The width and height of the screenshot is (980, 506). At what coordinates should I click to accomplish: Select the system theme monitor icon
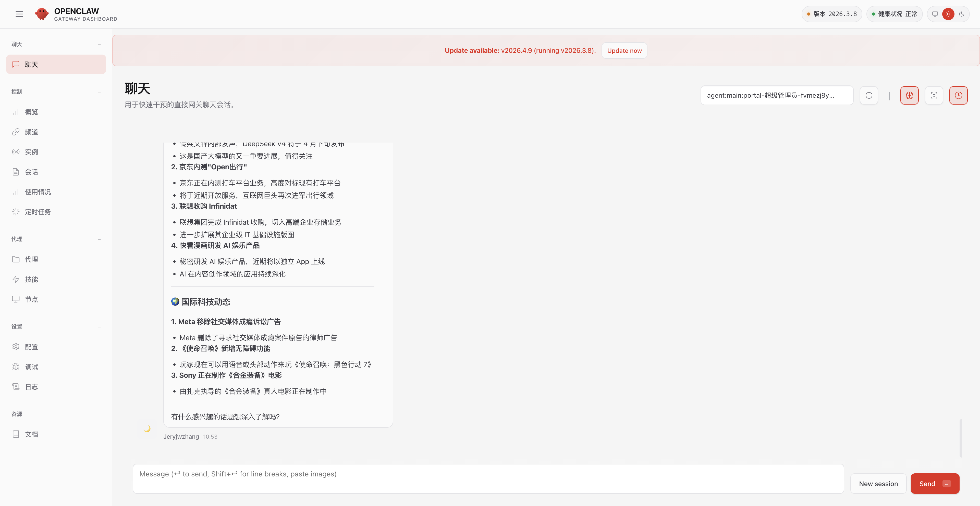pyautogui.click(x=935, y=14)
